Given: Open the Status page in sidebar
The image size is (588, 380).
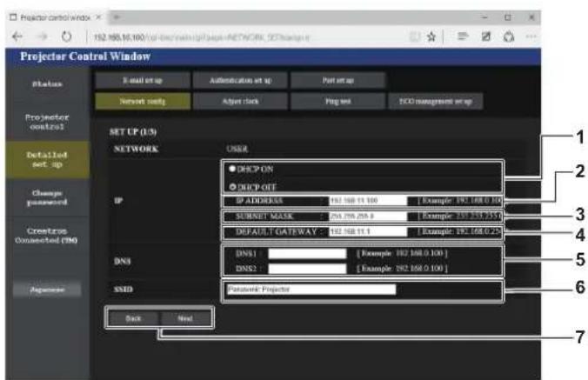Looking at the screenshot, I should tap(47, 84).
